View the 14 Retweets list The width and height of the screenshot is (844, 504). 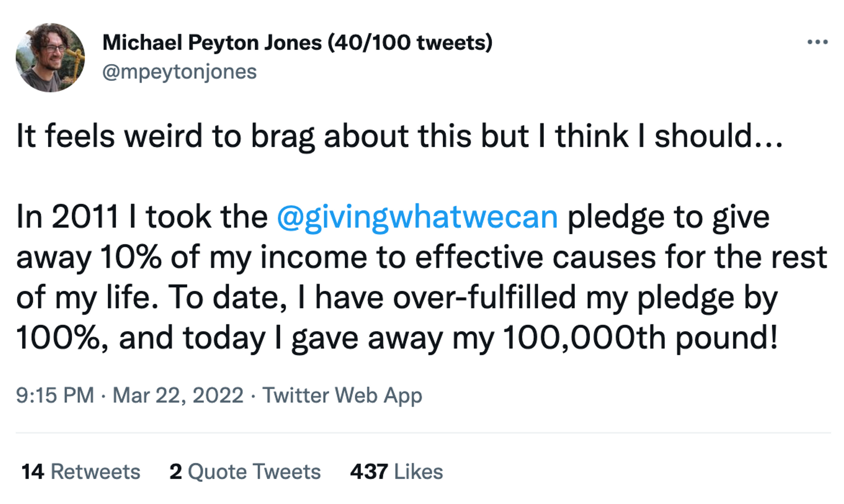pyautogui.click(x=80, y=472)
